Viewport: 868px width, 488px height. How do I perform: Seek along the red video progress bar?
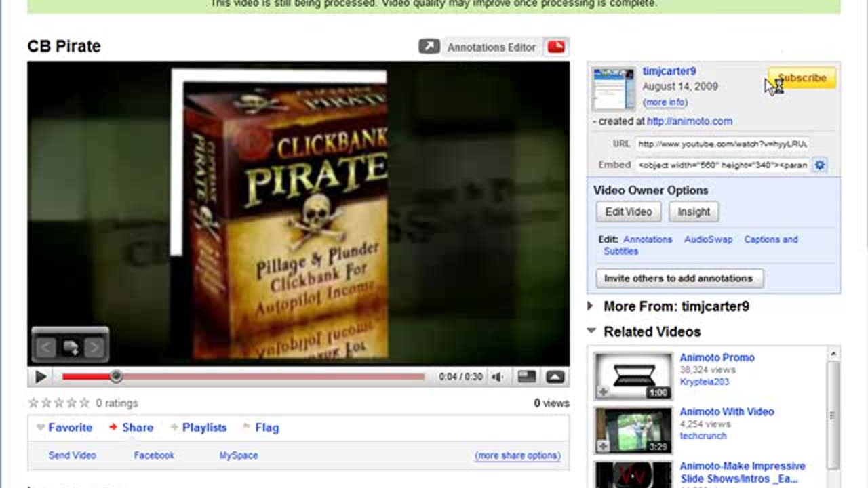[x=243, y=377]
